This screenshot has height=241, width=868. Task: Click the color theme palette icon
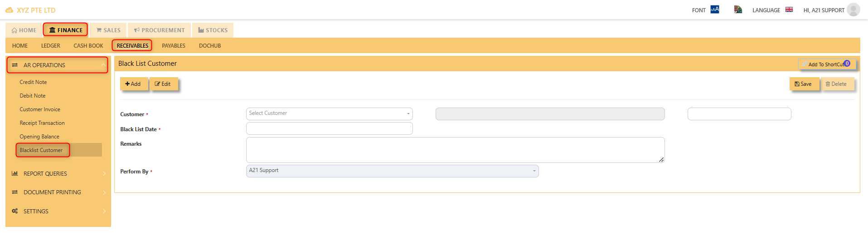tap(738, 10)
